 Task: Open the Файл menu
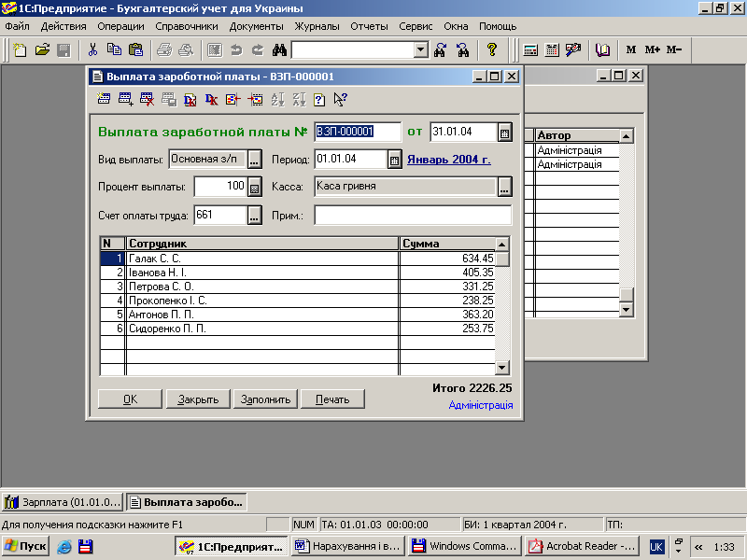tap(17, 26)
